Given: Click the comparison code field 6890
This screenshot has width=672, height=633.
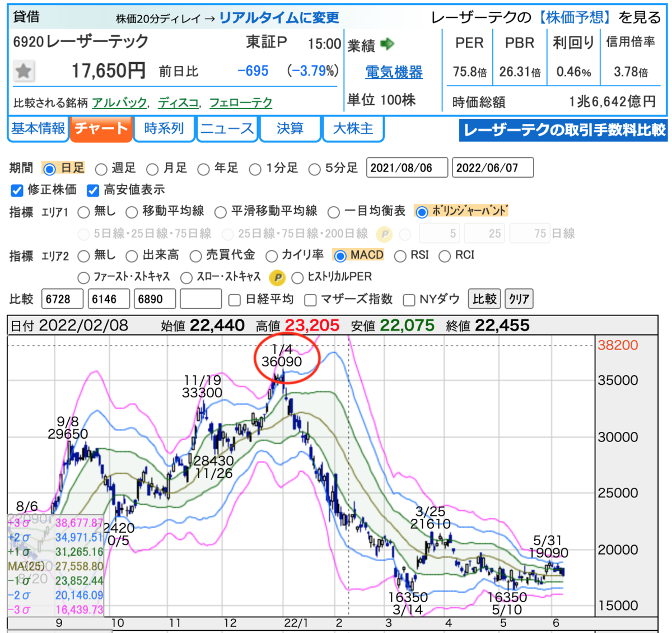Looking at the screenshot, I should pos(155,299).
